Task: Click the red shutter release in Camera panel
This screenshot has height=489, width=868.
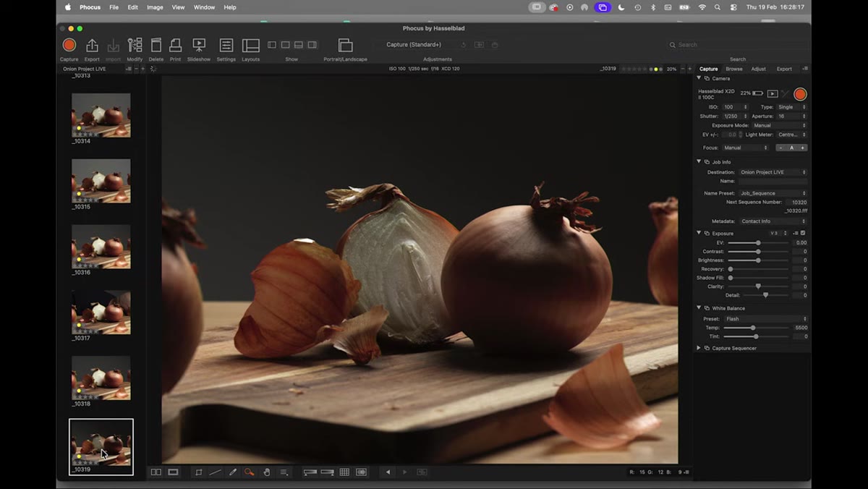Action: point(800,94)
